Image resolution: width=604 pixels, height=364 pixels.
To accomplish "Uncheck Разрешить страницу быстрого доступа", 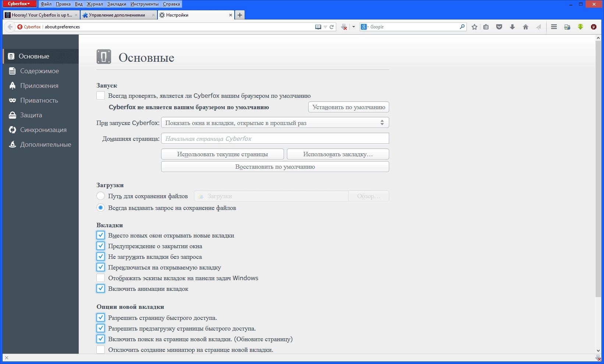I will (x=100, y=318).
